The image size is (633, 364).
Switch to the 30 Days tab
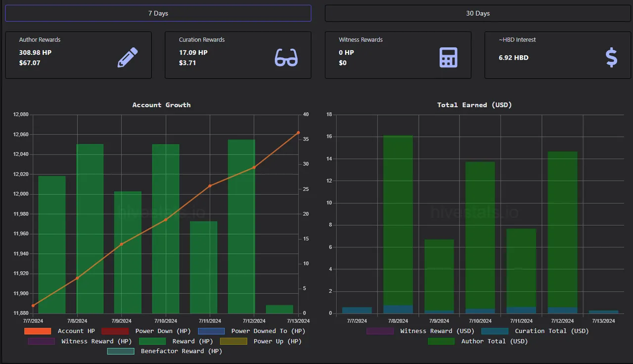pos(478,13)
